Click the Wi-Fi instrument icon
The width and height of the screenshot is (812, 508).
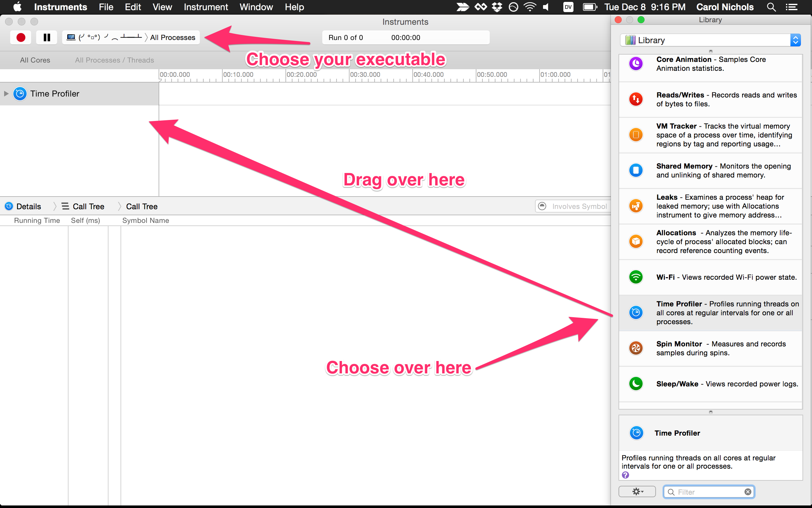tap(636, 277)
